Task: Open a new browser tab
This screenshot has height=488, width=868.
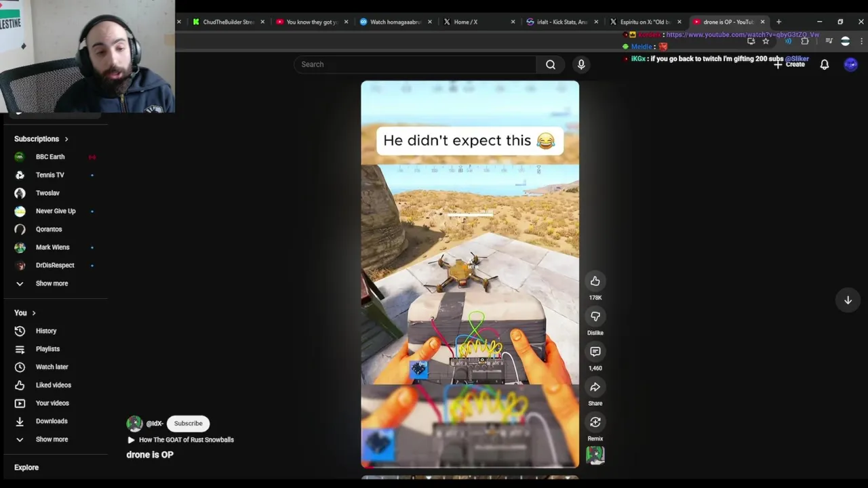Action: (x=778, y=22)
